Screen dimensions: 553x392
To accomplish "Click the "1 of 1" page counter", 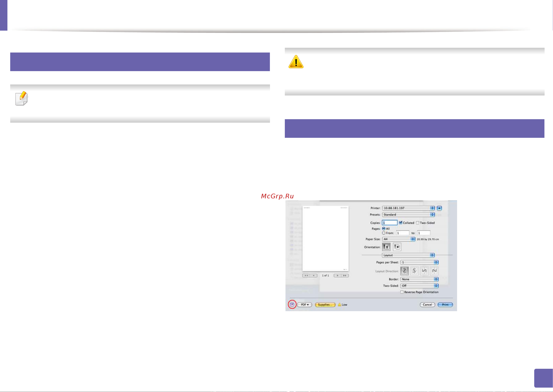I will [x=325, y=276].
